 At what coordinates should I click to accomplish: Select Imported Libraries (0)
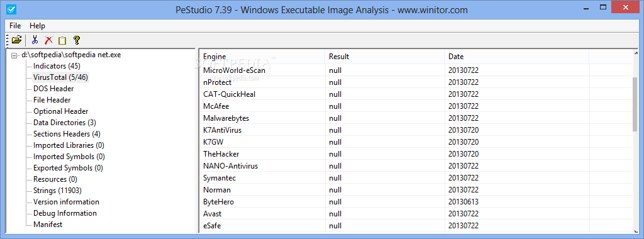69,145
